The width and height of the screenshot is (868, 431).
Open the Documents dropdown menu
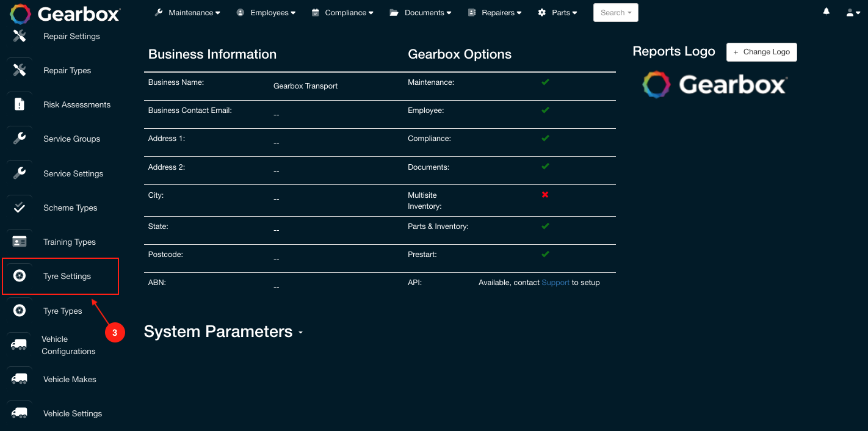[x=421, y=12]
